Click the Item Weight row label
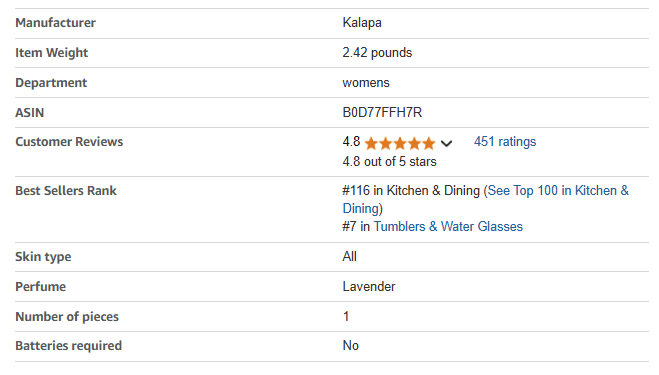This screenshot has height=375, width=659. click(52, 53)
